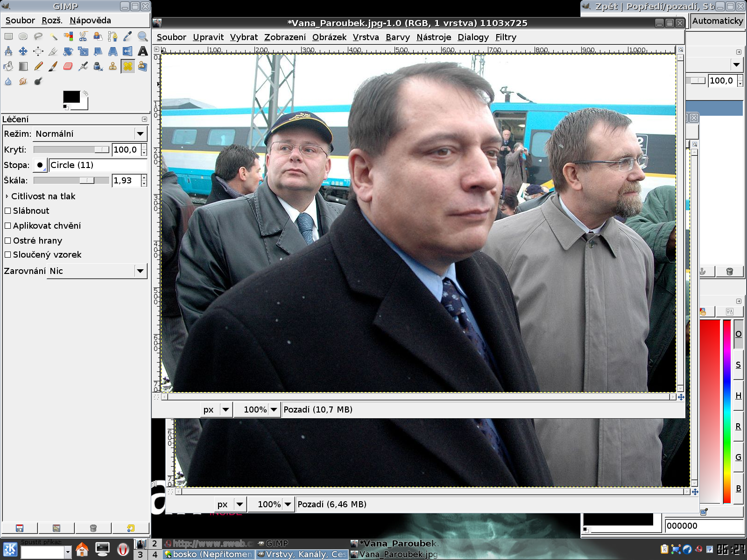This screenshot has height=560, width=747.
Task: Select the Rotate tool
Action: (x=68, y=51)
